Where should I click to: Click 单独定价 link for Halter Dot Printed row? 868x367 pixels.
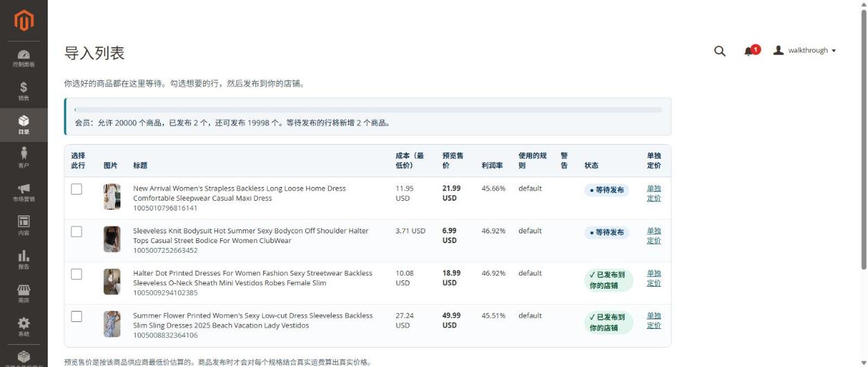click(654, 278)
